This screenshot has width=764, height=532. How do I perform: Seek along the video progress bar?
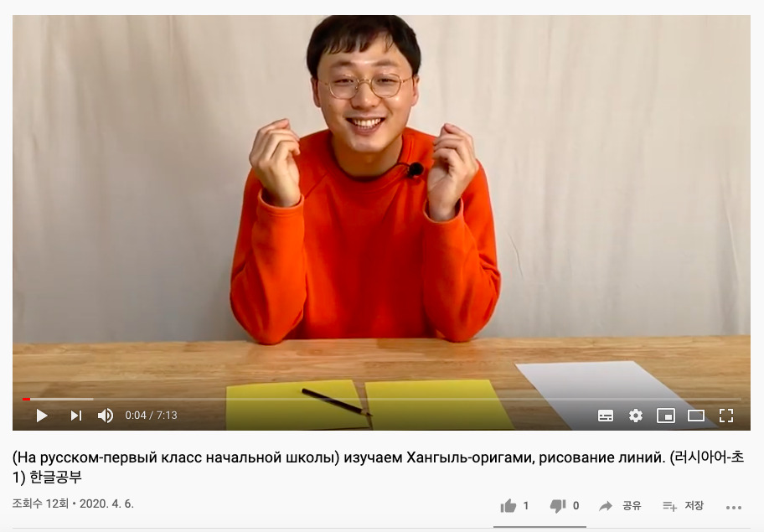pos(381,399)
